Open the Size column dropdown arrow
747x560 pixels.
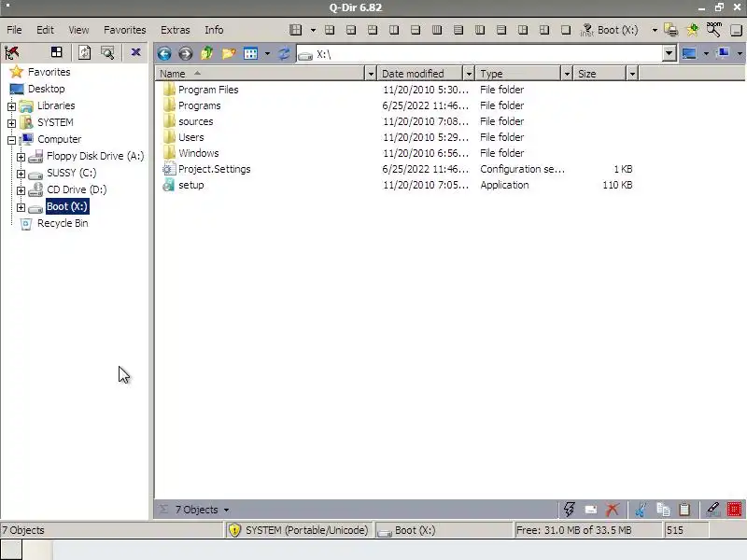(632, 74)
